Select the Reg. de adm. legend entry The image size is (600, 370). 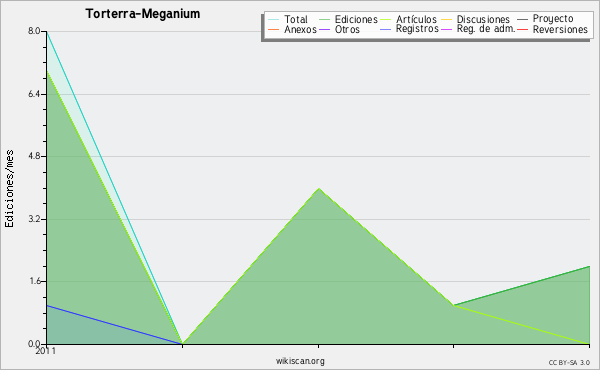(478, 29)
